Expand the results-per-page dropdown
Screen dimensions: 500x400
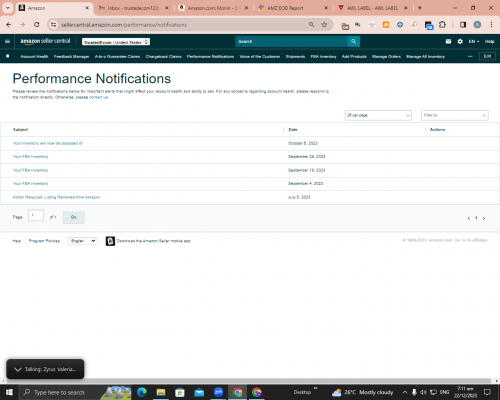pyautogui.click(x=378, y=115)
